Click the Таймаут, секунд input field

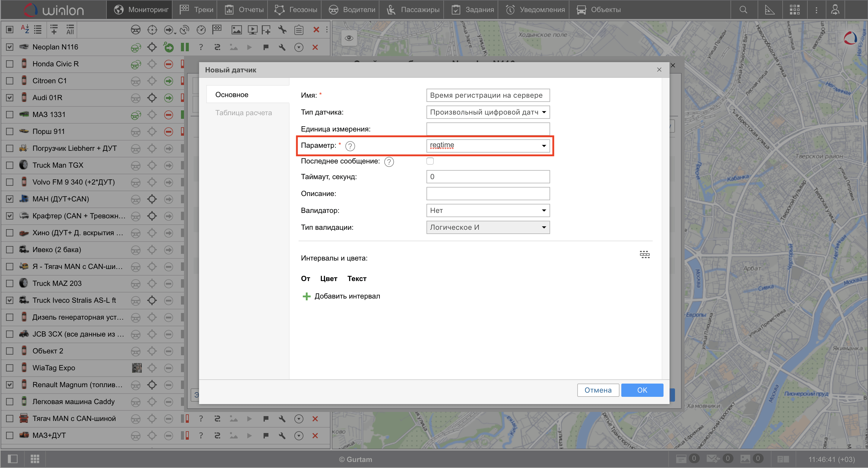coord(488,176)
